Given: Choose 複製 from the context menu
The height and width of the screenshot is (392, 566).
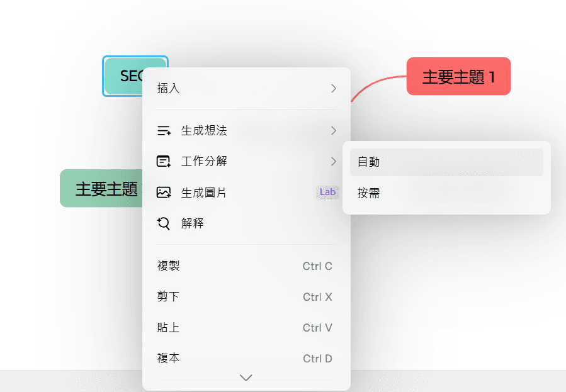Looking at the screenshot, I should click(168, 266).
